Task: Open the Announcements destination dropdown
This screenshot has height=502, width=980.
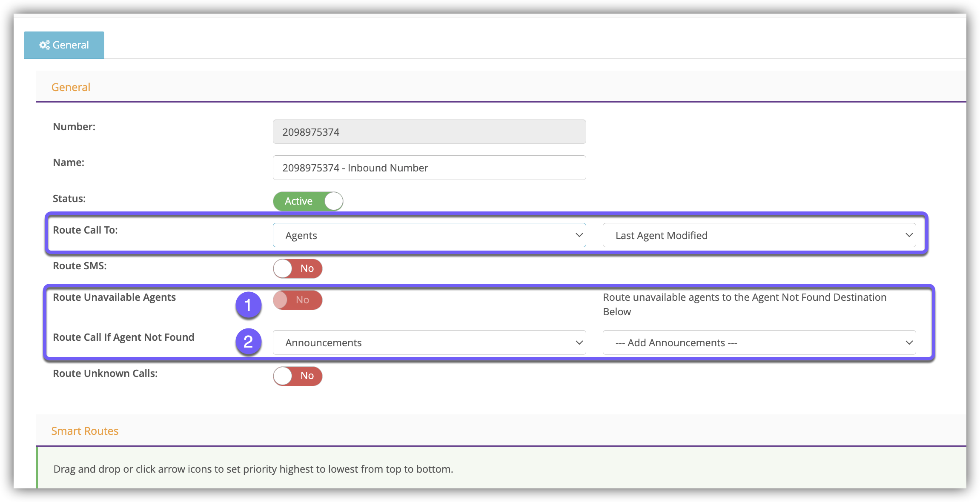Action: [x=429, y=342]
